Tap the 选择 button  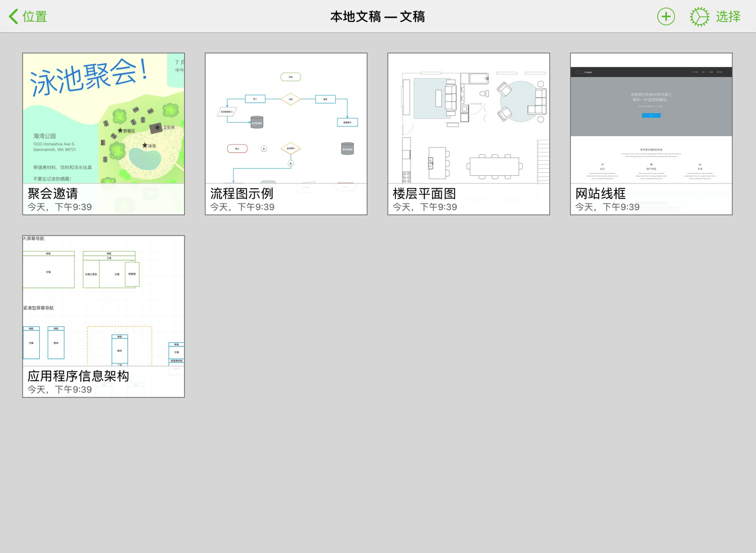pos(728,16)
